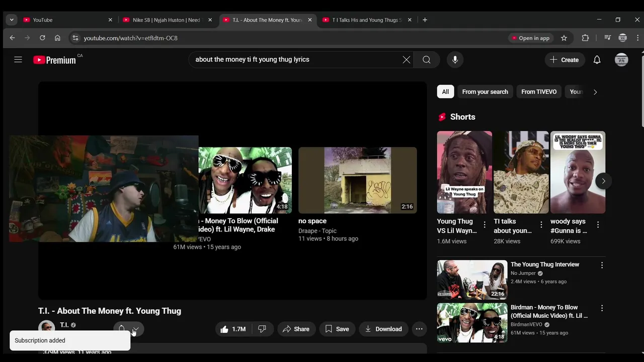The height and width of the screenshot is (362, 644).
Task: Open browser profile avatar
Action: 623,38
